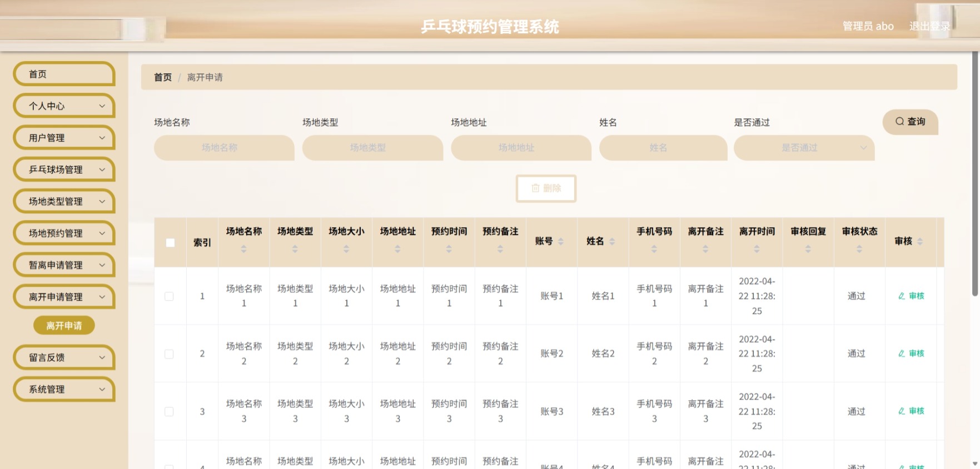Sort by 场地名称 column

coord(243,249)
